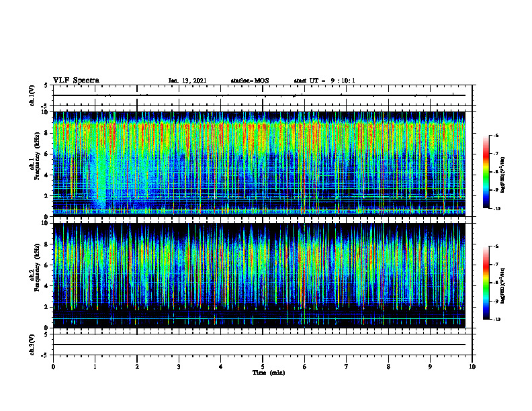
Task: Click the ch.1 "Frequency (kHz)" axis label
Action: click(x=37, y=156)
